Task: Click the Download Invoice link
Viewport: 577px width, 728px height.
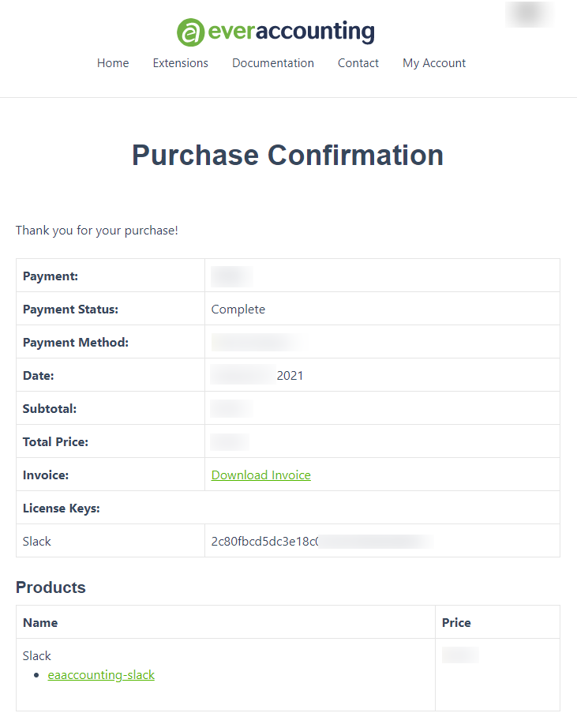Action: 261,475
